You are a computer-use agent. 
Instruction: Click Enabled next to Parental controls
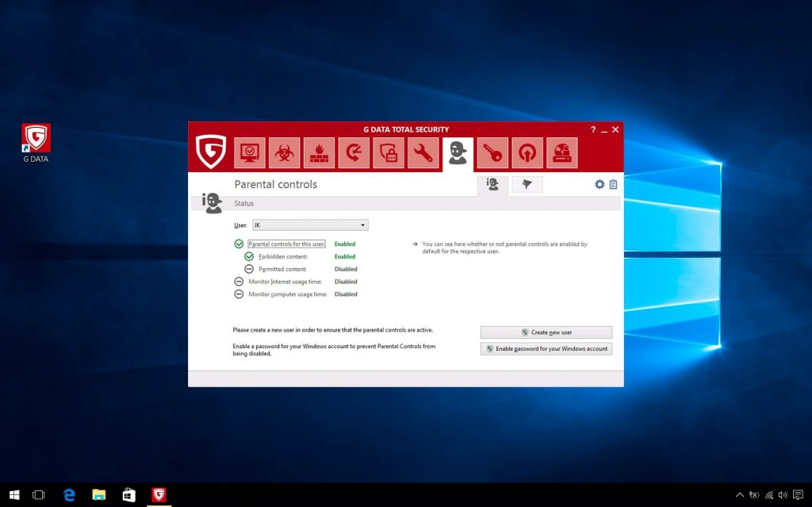(x=345, y=244)
